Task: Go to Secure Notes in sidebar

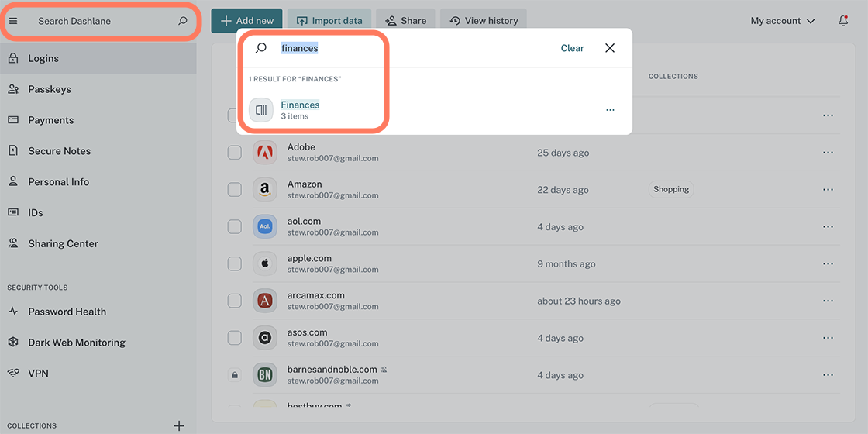Action: click(x=59, y=151)
